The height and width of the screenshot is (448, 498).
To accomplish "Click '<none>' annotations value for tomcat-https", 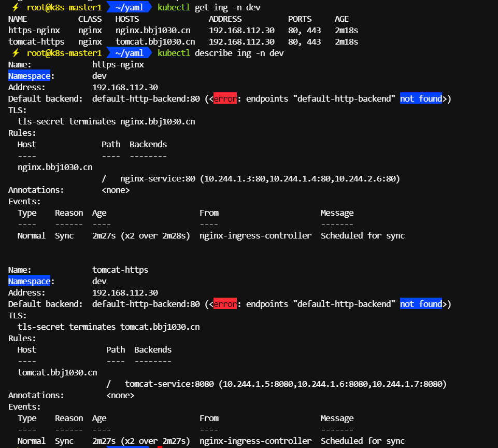I will pyautogui.click(x=120, y=396).
